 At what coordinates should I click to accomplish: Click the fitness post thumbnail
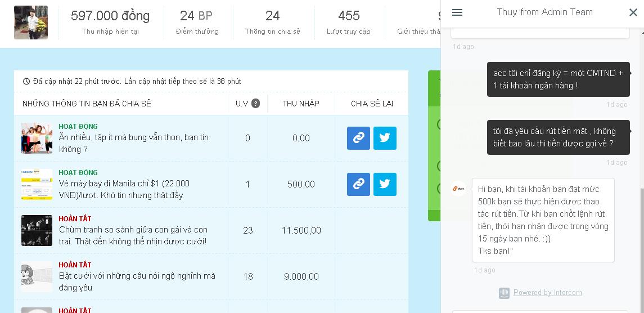37,138
